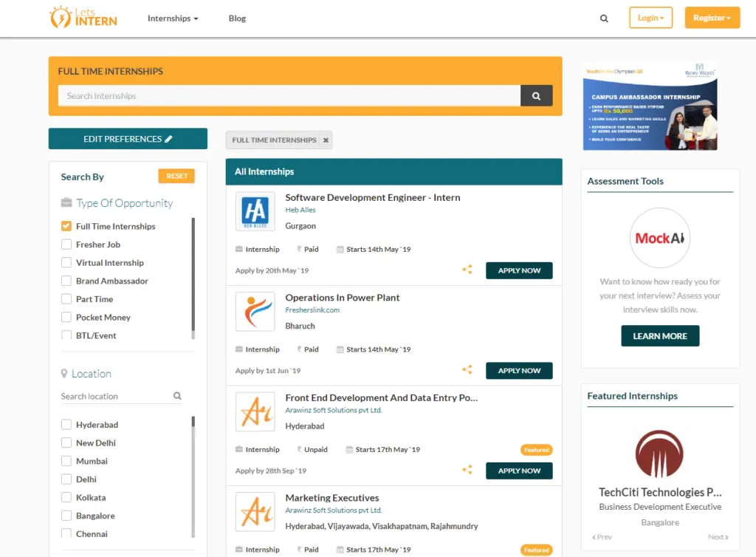756x557 pixels.
Task: Click the Search Internships input field
Action: (289, 96)
